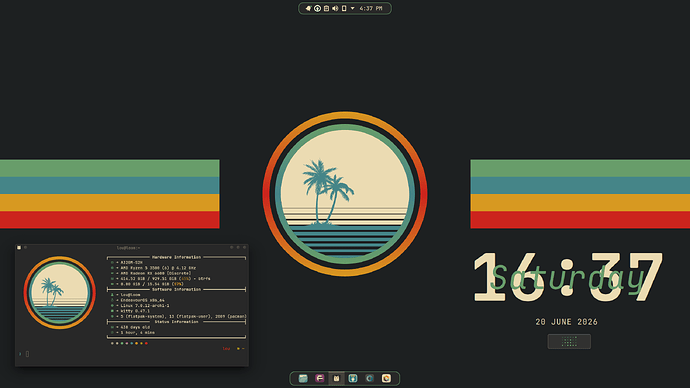Click the dotted grid widget under the date
This screenshot has width=690, height=388.
(x=569, y=341)
